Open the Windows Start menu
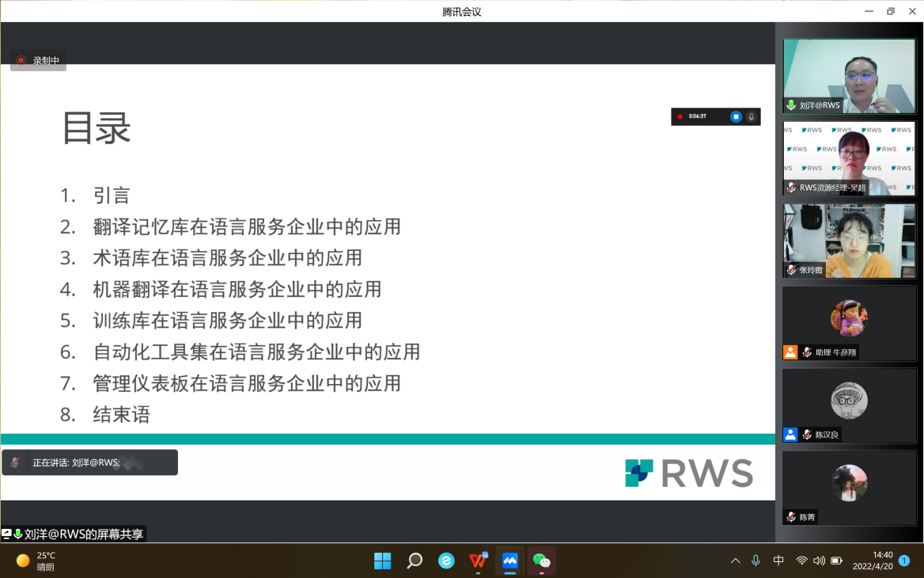This screenshot has height=578, width=924. (383, 561)
